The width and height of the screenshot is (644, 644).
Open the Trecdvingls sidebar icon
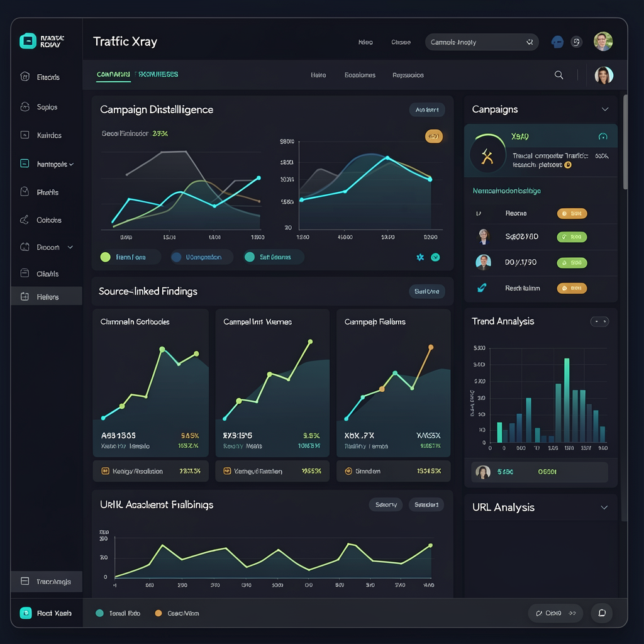(25, 581)
